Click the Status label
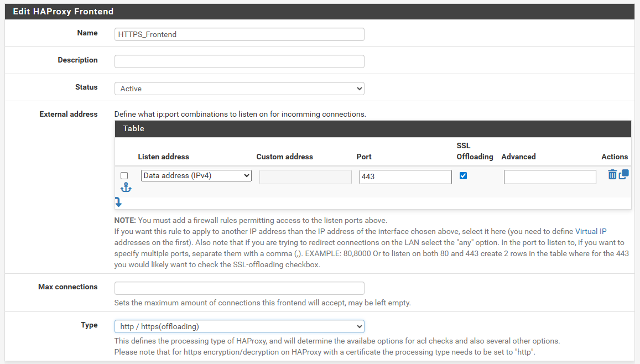640x364 pixels. tap(86, 87)
